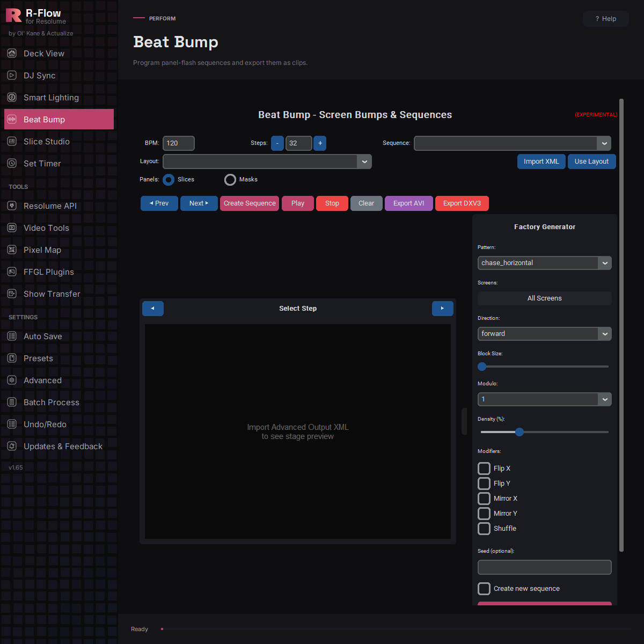Go to next step in Select Step
Viewport: 644px width, 644px height.
coord(443,309)
